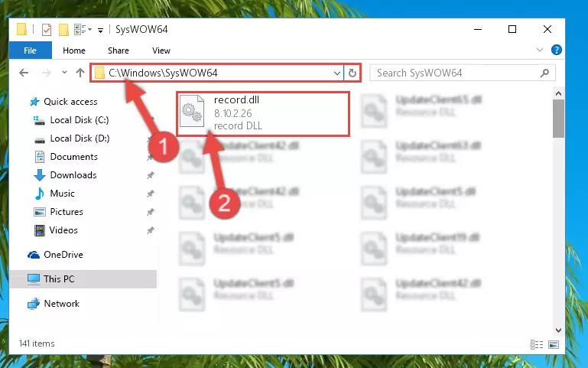Screen dimensions: 588x368
Task: Click the pin icon next to Music
Action: click(x=151, y=194)
